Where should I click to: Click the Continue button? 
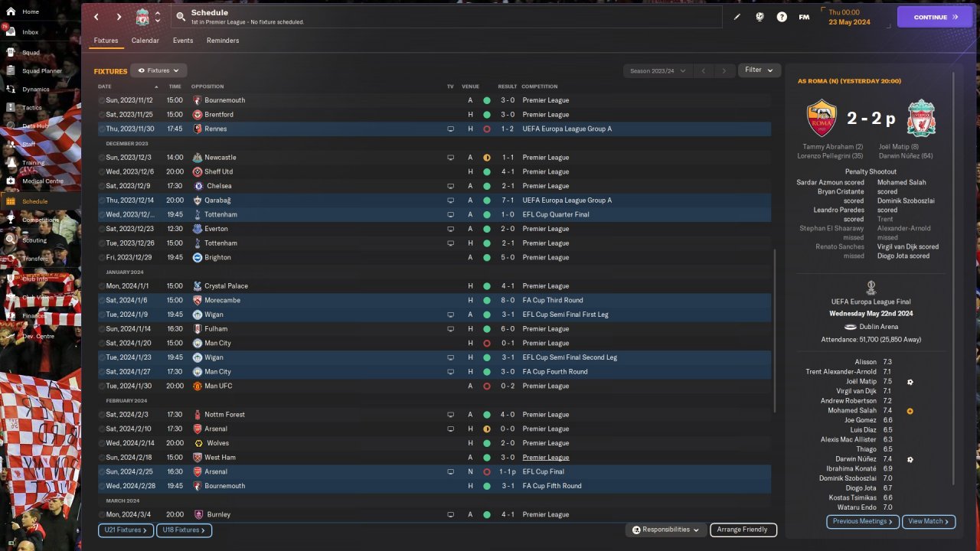point(934,17)
